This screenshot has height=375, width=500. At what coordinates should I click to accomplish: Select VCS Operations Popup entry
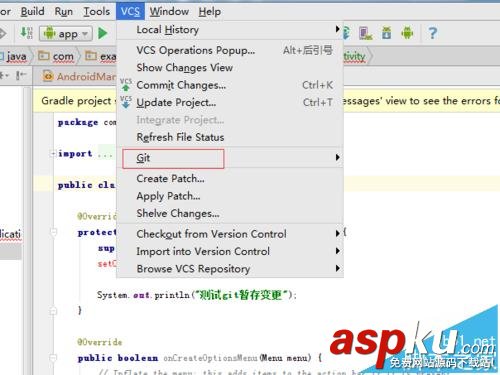(x=230, y=50)
